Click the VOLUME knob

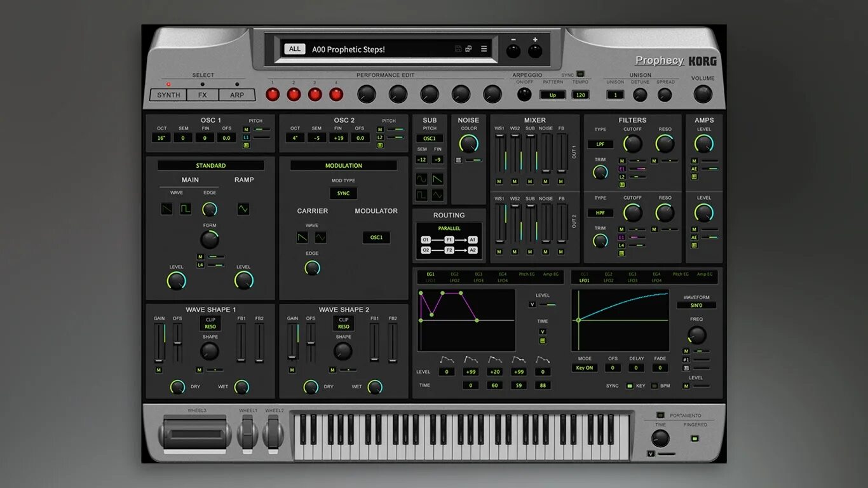[703, 94]
